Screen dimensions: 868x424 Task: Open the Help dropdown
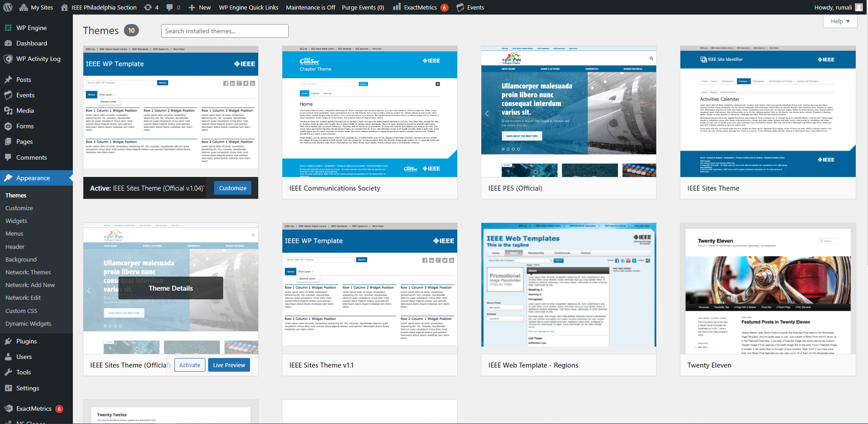839,21
